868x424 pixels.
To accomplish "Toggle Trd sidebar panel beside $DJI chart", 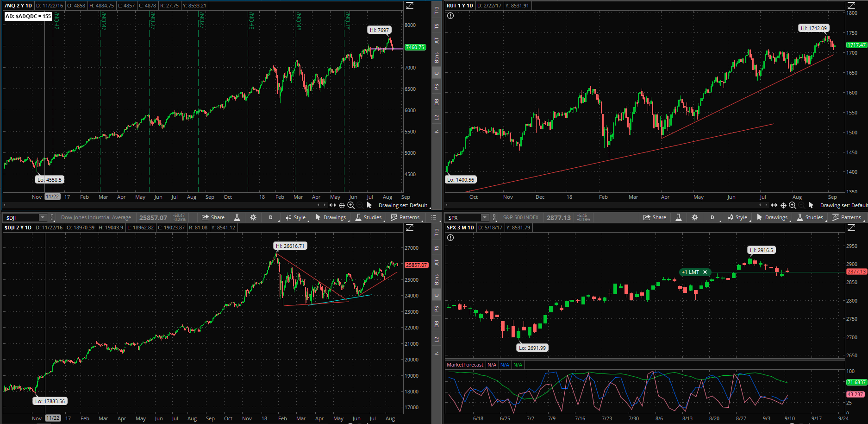I will click(437, 233).
